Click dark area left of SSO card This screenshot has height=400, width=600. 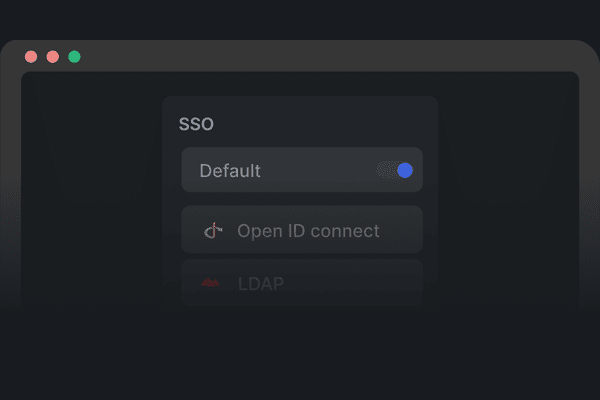click(90, 200)
